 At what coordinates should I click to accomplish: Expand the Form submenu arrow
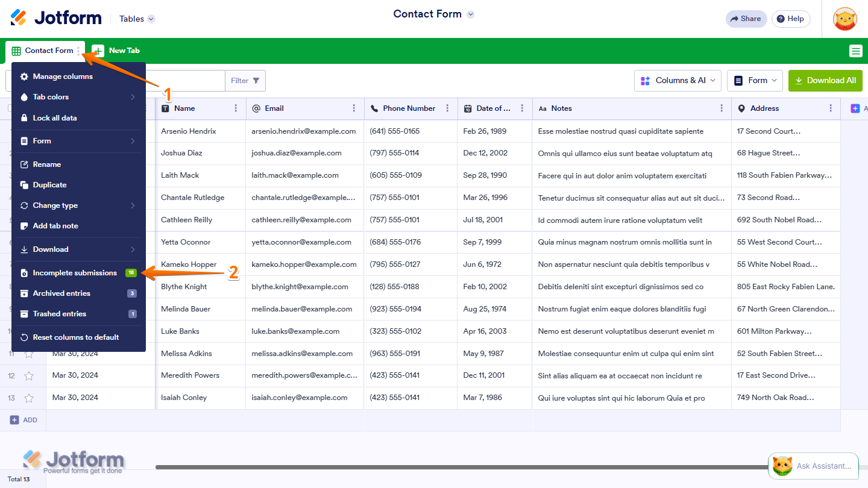(133, 141)
